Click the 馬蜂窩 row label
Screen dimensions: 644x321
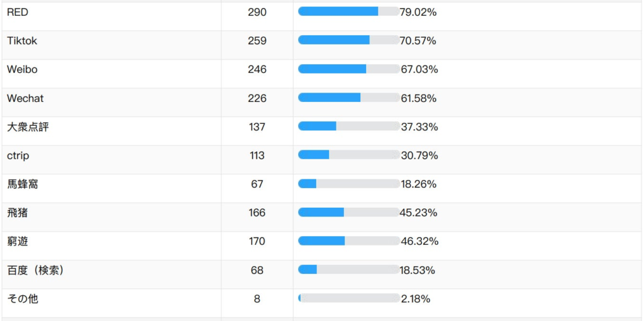(x=23, y=184)
